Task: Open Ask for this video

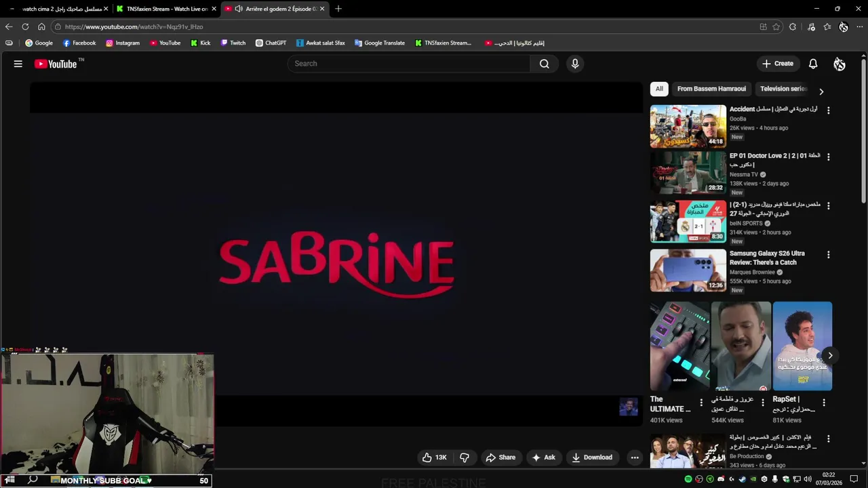Action: coord(543,457)
